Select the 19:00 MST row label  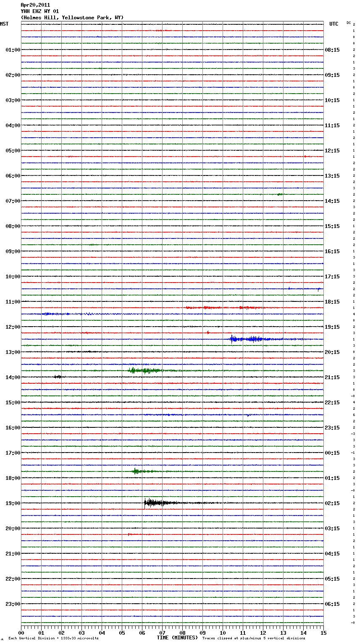(13, 503)
